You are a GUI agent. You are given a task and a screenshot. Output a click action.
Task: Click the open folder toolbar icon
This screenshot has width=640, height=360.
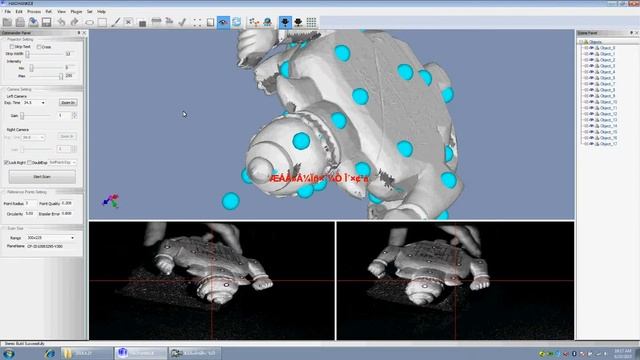(7, 22)
